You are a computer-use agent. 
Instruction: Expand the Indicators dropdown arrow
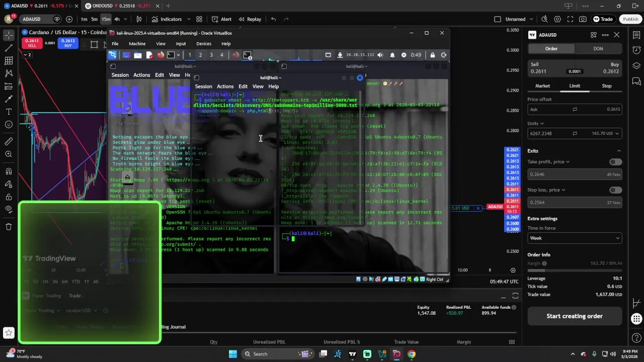[189, 19]
